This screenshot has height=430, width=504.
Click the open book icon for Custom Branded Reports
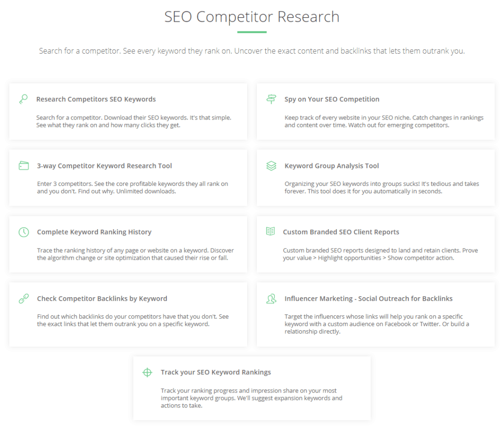pos(270,231)
